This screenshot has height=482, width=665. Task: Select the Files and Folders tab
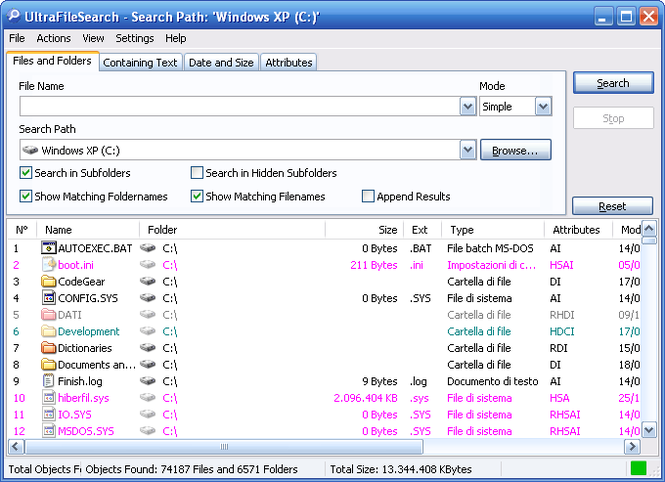tap(52, 61)
